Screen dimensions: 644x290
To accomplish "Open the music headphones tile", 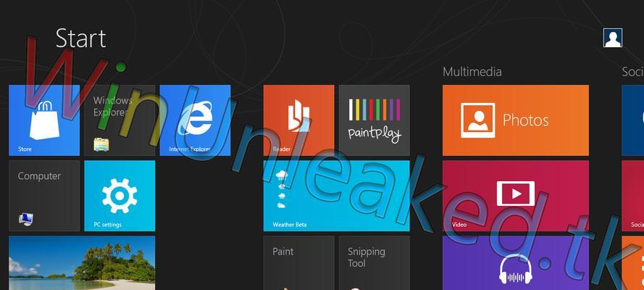I will [x=516, y=263].
